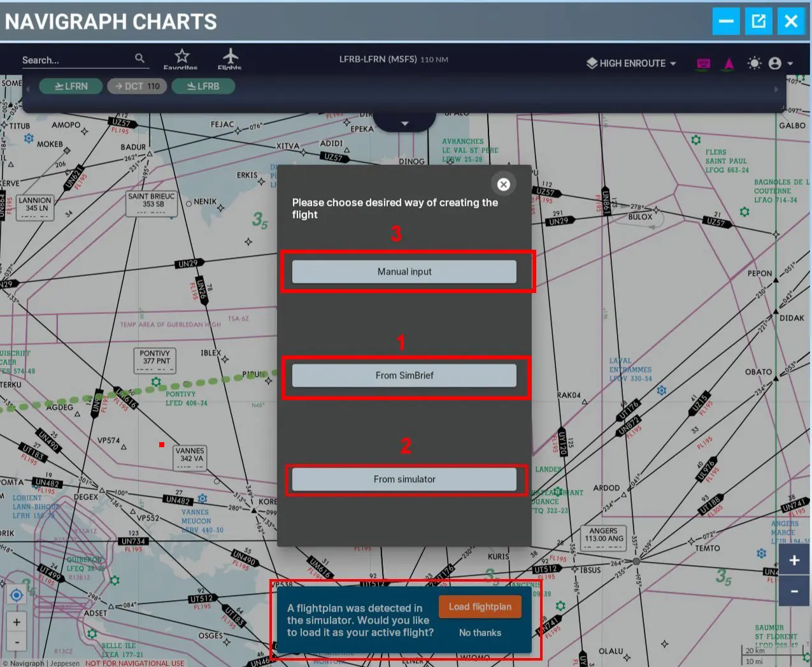Click the blue airport symbol near ANGERS MARCE
This screenshot has width=812, height=667.
761,554
